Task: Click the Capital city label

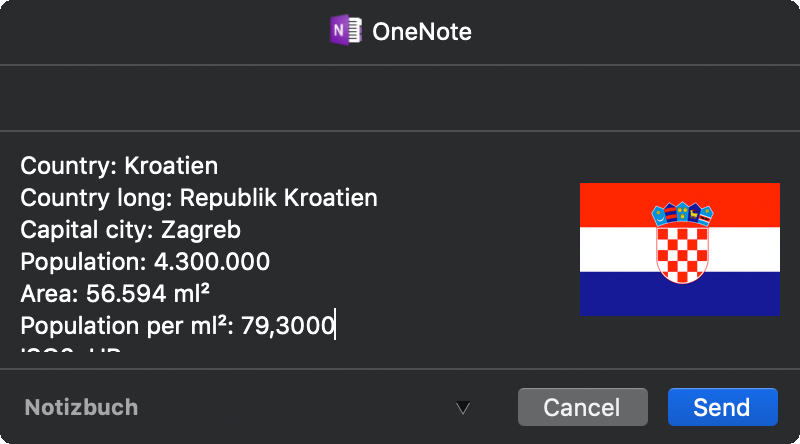Action: click(87, 230)
